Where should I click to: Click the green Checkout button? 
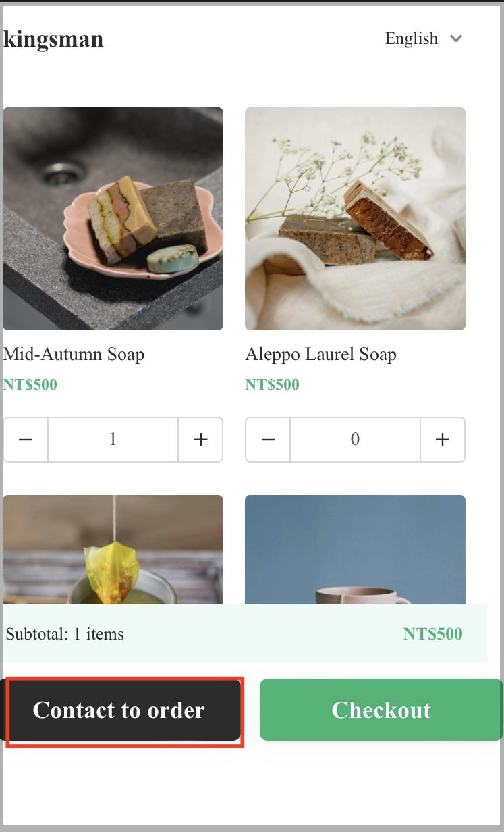click(x=381, y=710)
